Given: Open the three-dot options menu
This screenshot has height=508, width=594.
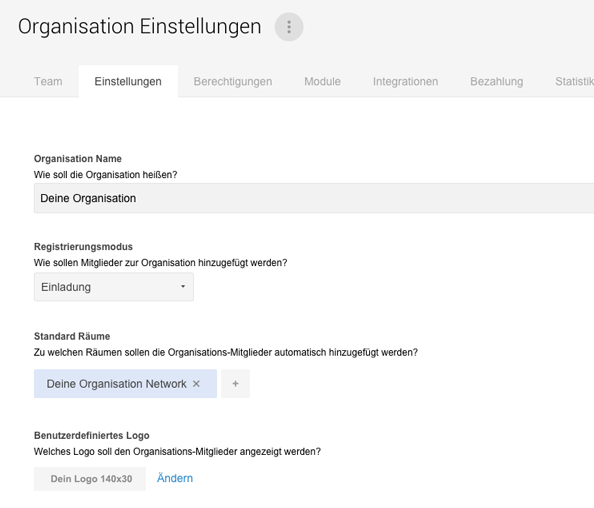Looking at the screenshot, I should 289,27.
